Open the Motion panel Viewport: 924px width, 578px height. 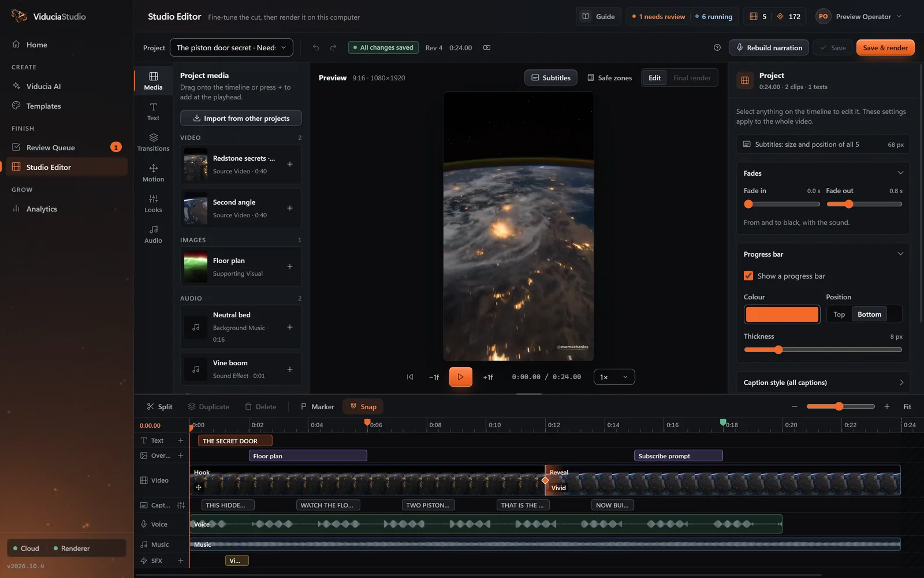coord(153,173)
